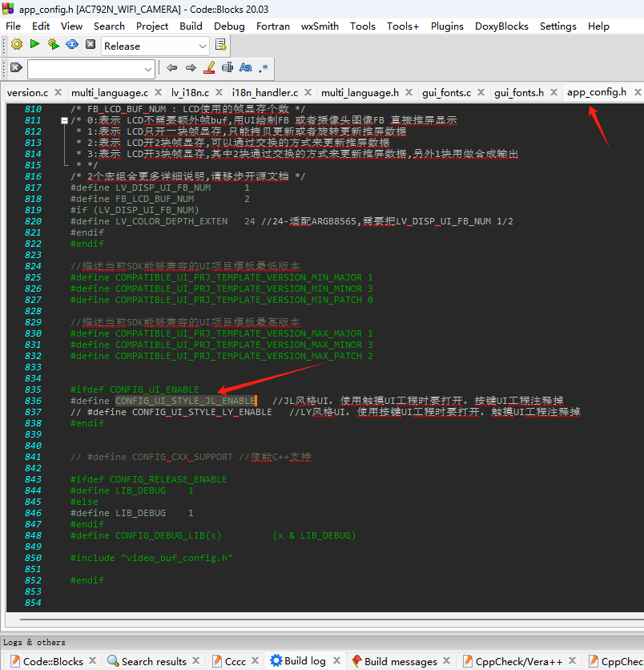Switch to the i18n_handler.c tab

pyautogui.click(x=265, y=93)
